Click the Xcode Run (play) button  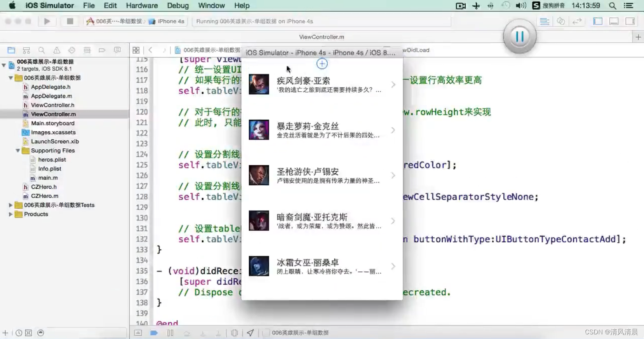point(47,21)
